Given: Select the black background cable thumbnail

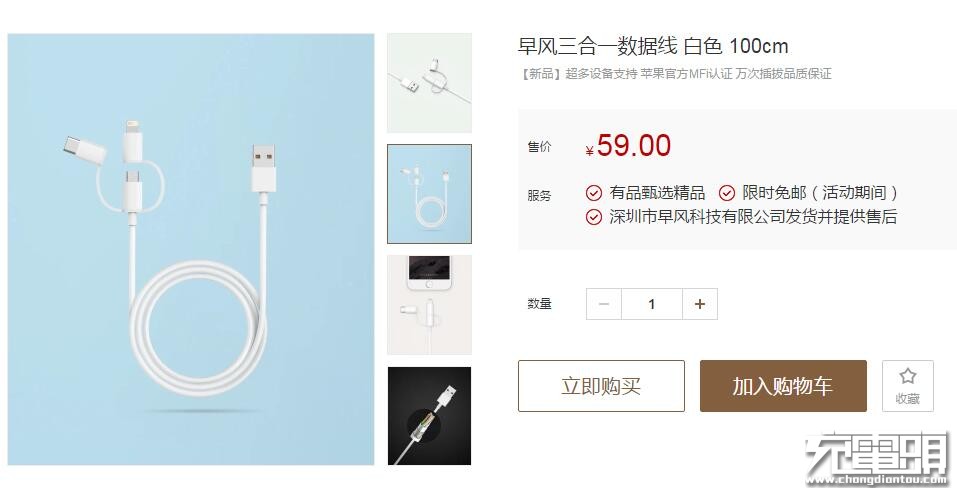Looking at the screenshot, I should pyautogui.click(x=429, y=416).
